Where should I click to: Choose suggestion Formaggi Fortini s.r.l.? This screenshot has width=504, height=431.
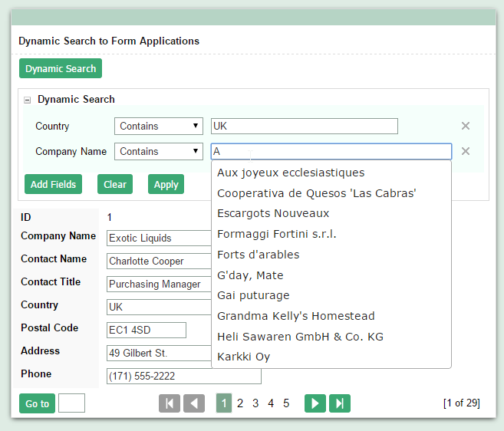click(x=331, y=234)
